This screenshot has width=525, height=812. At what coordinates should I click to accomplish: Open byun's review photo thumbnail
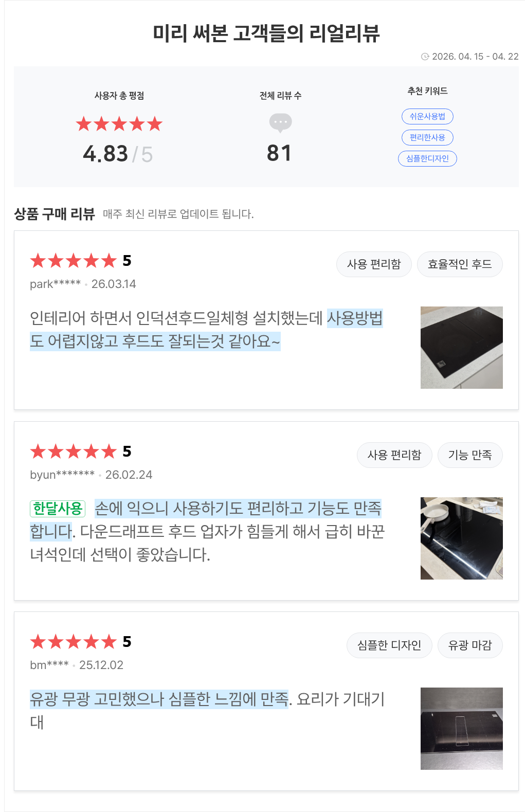click(x=461, y=538)
